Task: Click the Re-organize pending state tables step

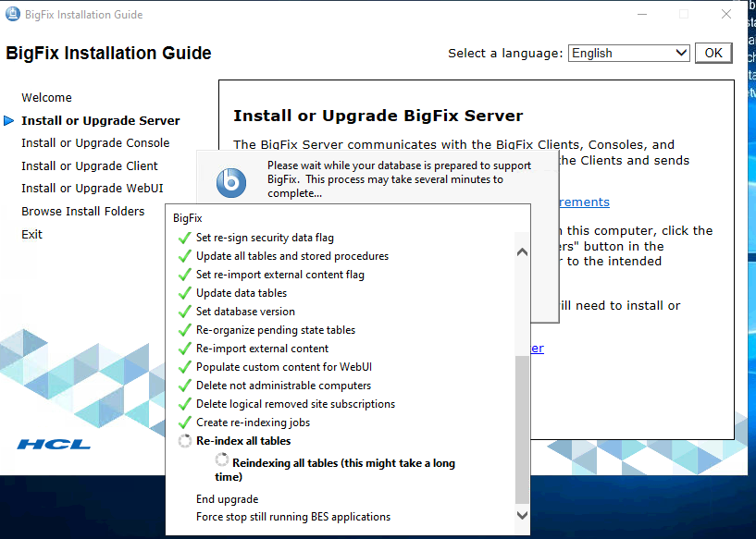Action: pyautogui.click(x=276, y=330)
